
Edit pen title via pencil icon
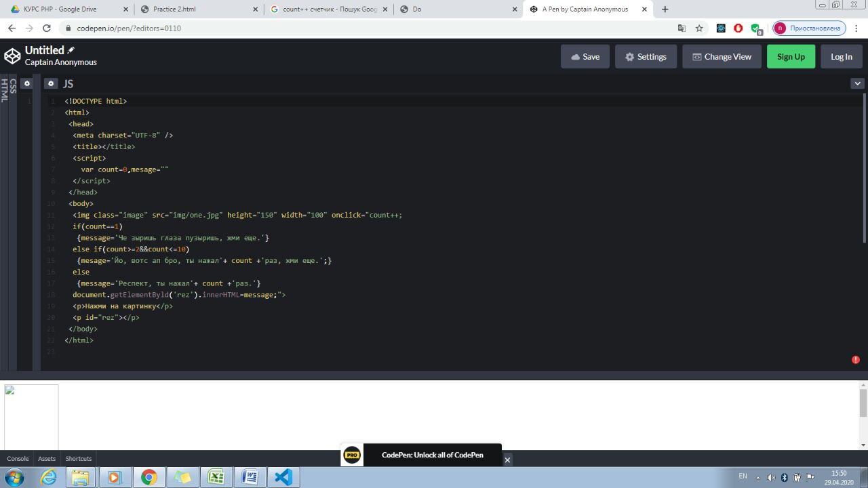click(x=71, y=50)
